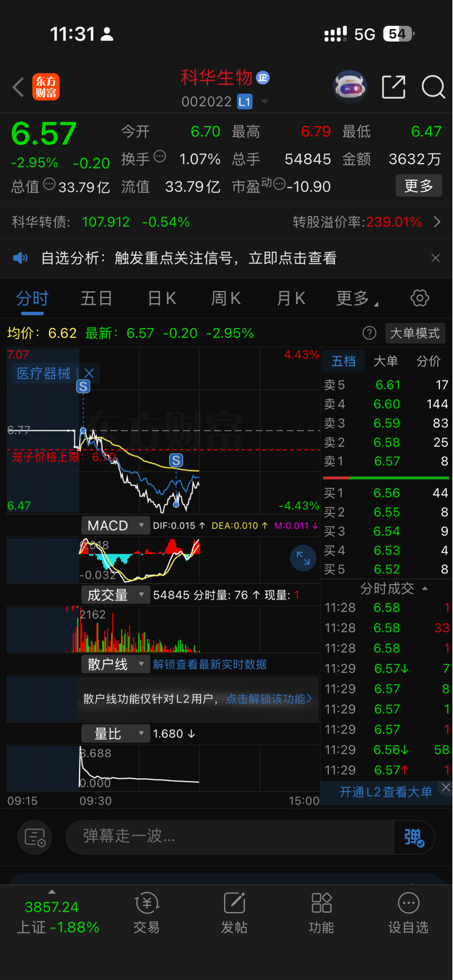Tap the help question mark icon

pos(369,333)
